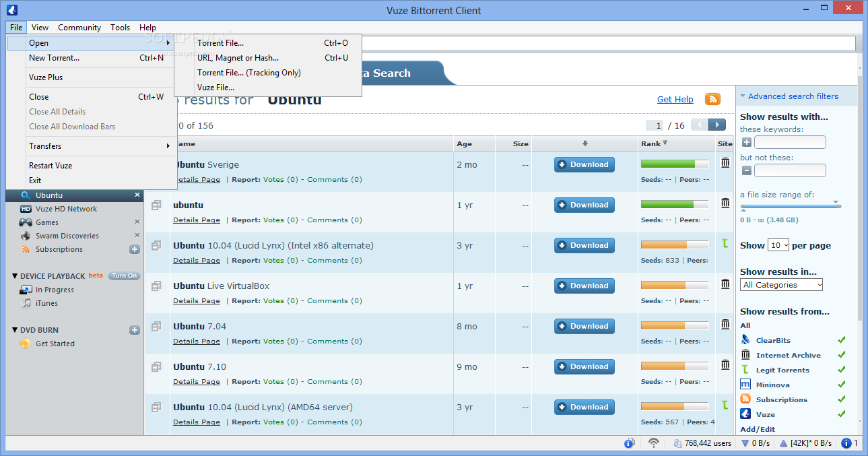The width and height of the screenshot is (868, 456).
Task: Click the orange RSS feed icon near Get Help
Action: click(712, 99)
